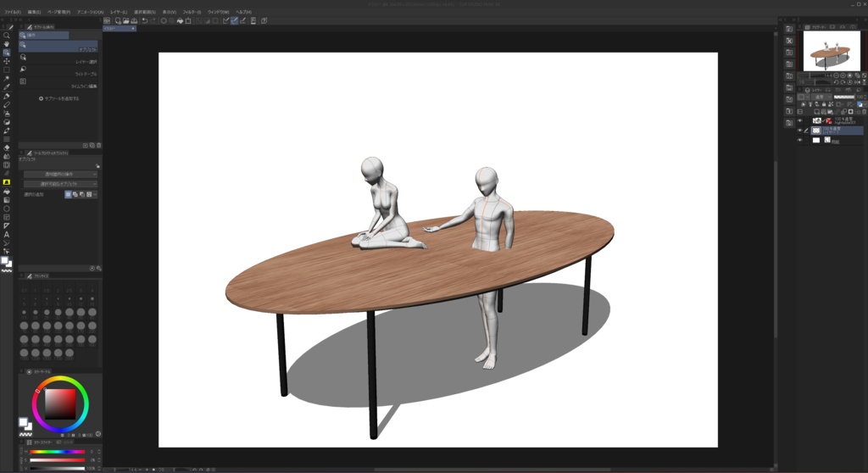The width and height of the screenshot is (868, 473).
Task: Click Add sub tool button
Action: coord(59,98)
